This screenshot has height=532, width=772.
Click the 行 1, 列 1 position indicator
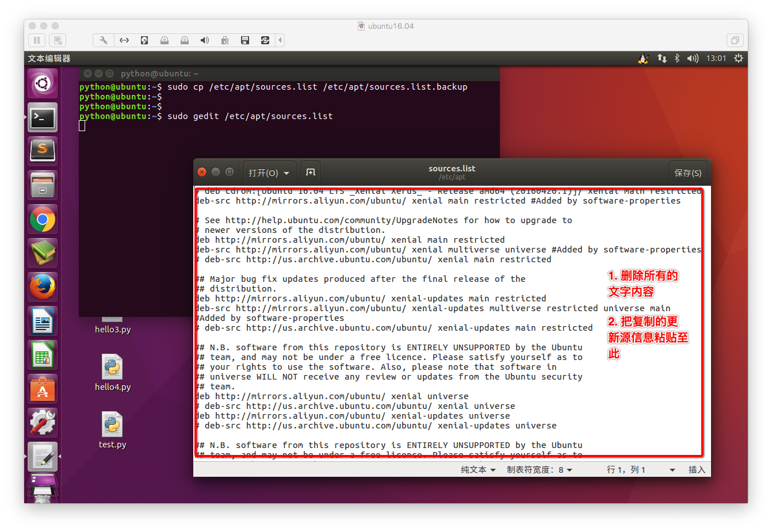pos(626,470)
